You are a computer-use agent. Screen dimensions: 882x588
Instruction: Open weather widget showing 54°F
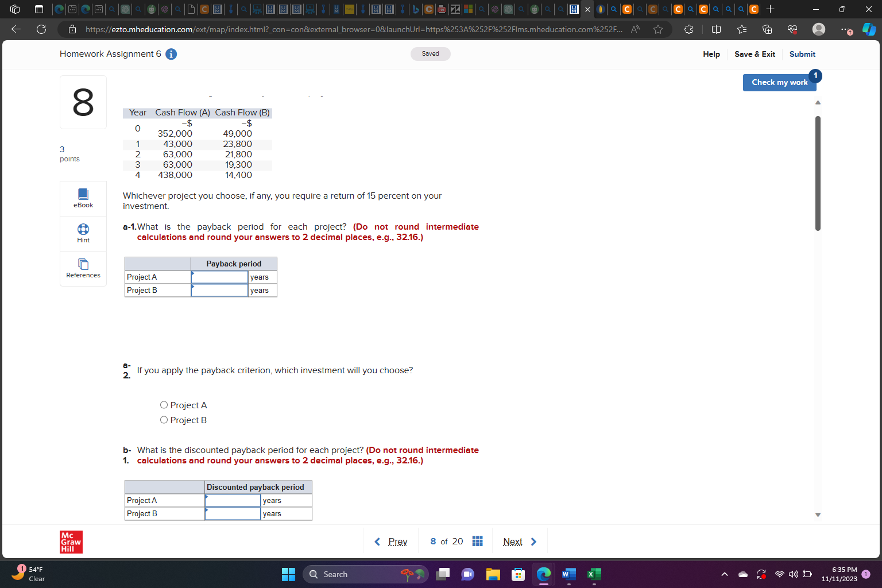point(29,574)
